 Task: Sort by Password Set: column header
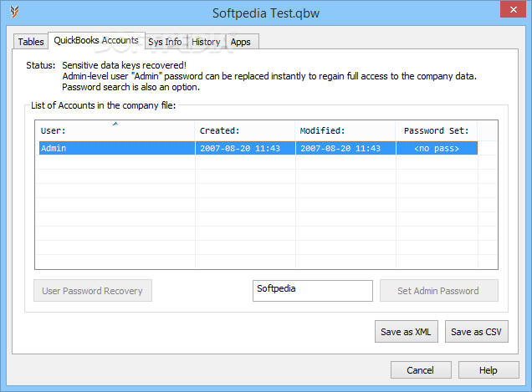[437, 130]
